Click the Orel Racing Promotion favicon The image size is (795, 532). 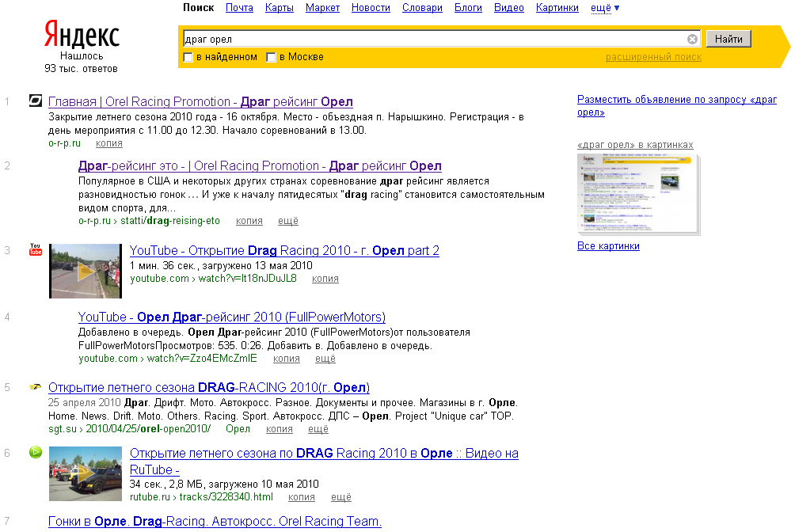(36, 101)
